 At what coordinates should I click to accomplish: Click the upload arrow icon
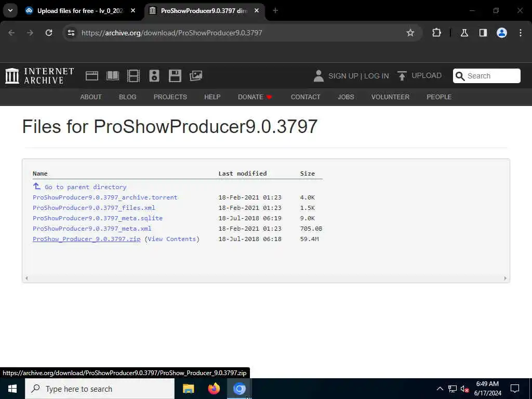coord(402,76)
